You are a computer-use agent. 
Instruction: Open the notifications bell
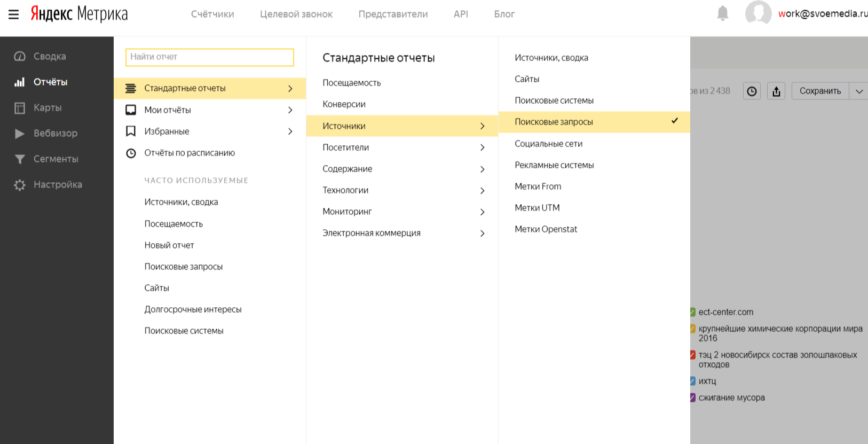722,13
